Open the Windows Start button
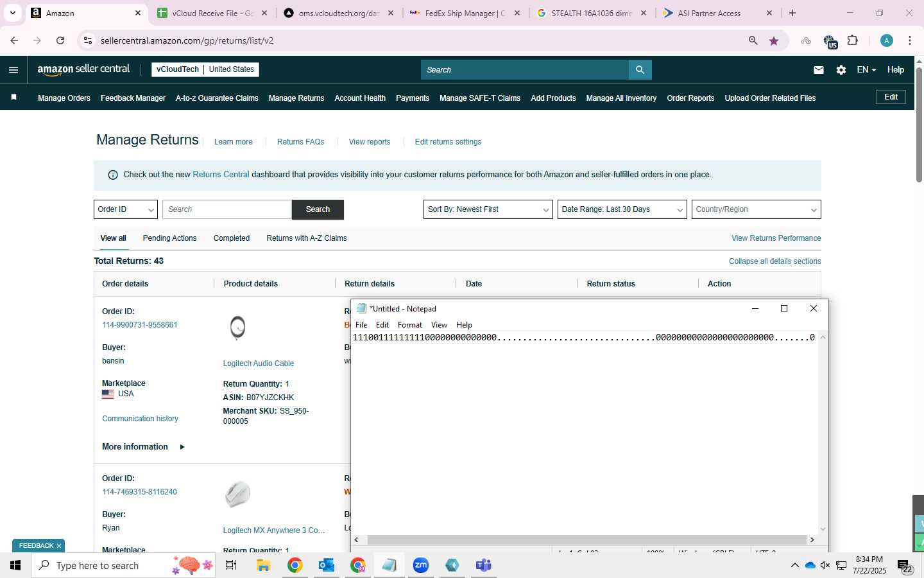Image resolution: width=924 pixels, height=578 pixels. click(x=15, y=565)
